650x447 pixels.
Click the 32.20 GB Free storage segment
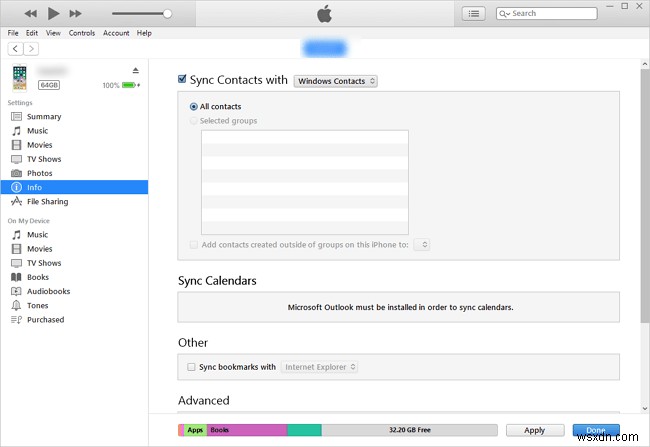coord(410,430)
